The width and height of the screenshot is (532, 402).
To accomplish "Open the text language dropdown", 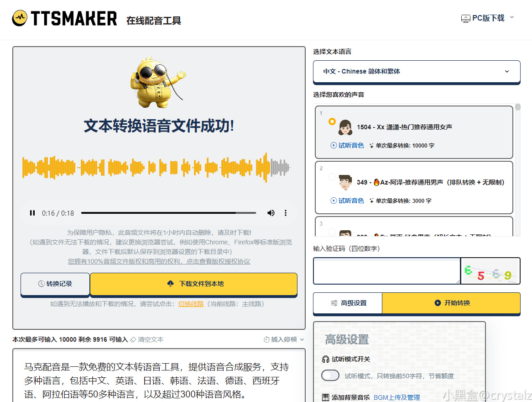I will point(417,71).
